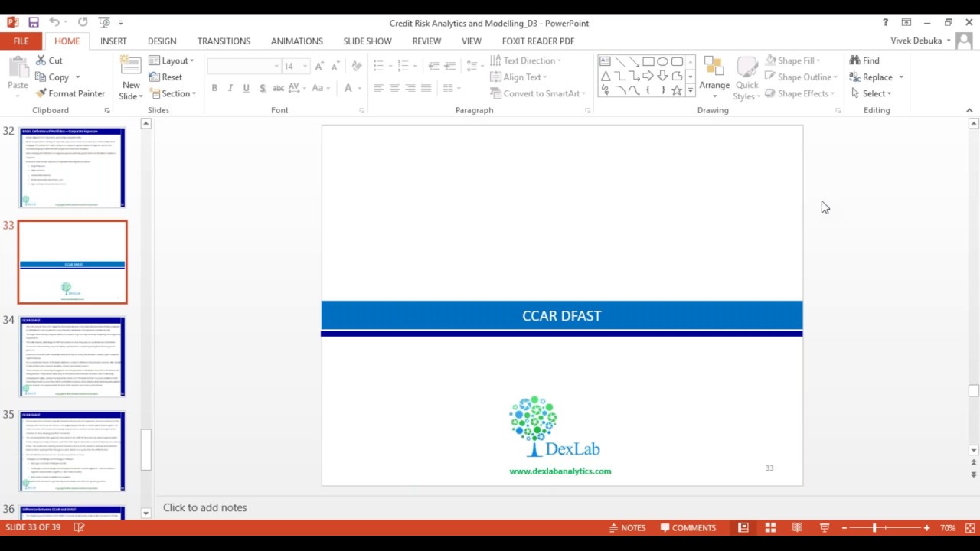
Task: Toggle bold formatting
Action: click(x=214, y=89)
